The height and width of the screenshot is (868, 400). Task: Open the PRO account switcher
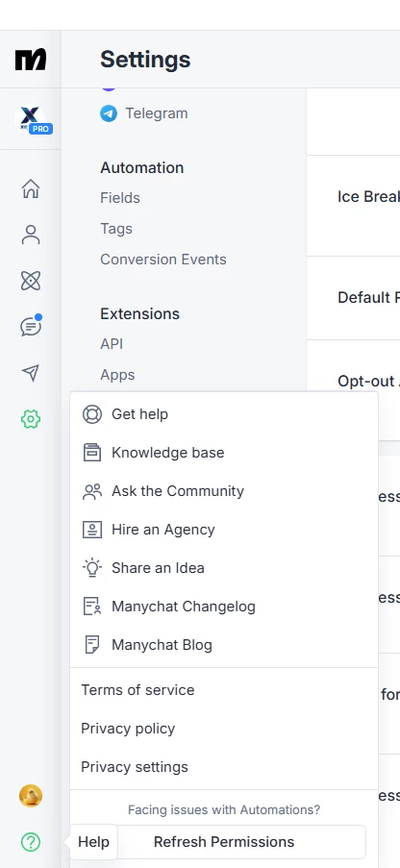pyautogui.click(x=34, y=118)
